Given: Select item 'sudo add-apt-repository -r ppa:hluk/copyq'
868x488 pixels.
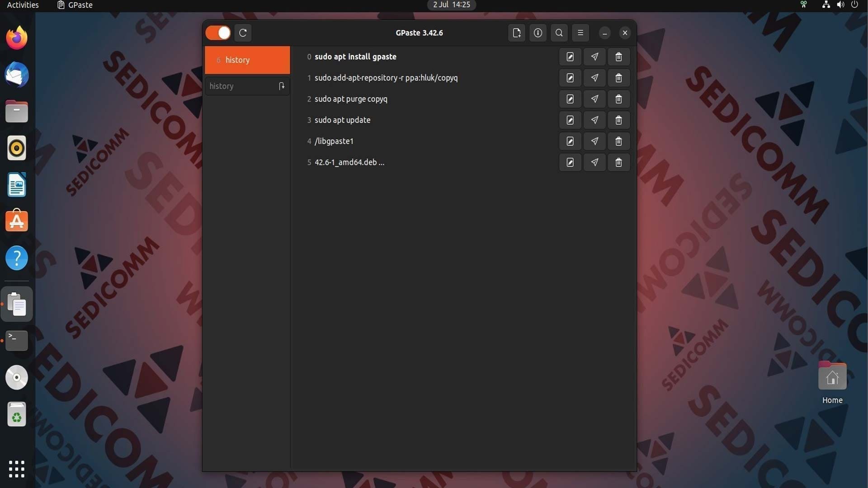Looking at the screenshot, I should tap(386, 78).
